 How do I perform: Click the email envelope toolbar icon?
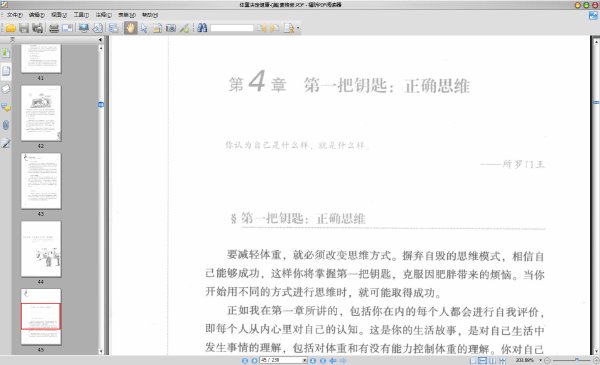[67, 28]
